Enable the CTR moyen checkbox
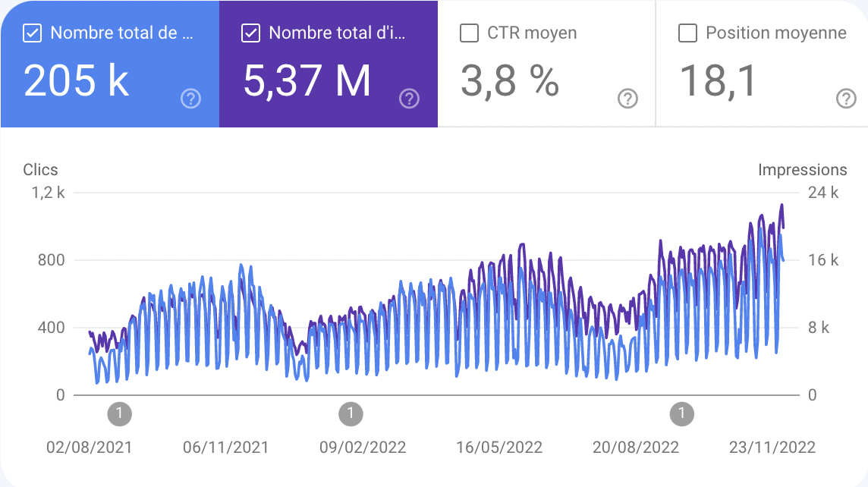868x487 pixels. 470,33
